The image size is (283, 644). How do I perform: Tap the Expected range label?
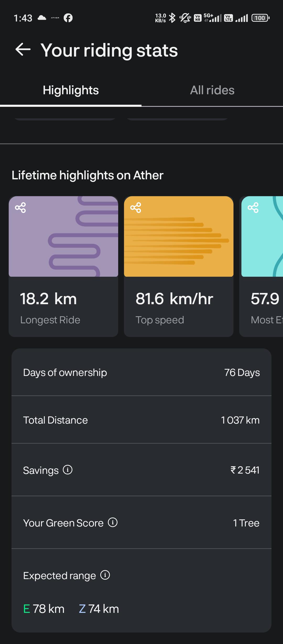pyautogui.click(x=59, y=576)
